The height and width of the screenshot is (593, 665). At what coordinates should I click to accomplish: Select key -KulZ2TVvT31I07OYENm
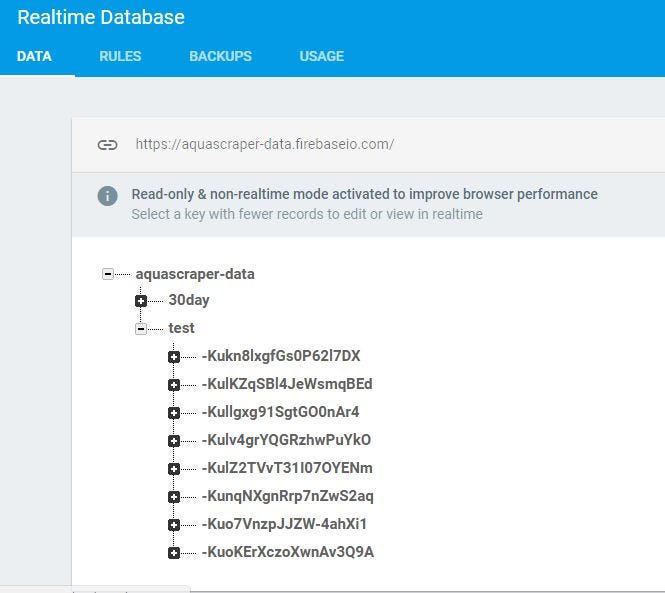(287, 468)
